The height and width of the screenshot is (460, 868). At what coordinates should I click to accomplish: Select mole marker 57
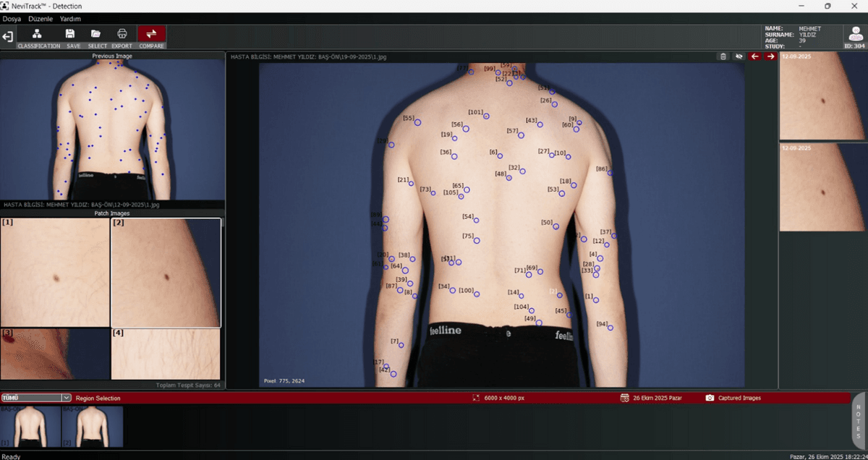521,135
